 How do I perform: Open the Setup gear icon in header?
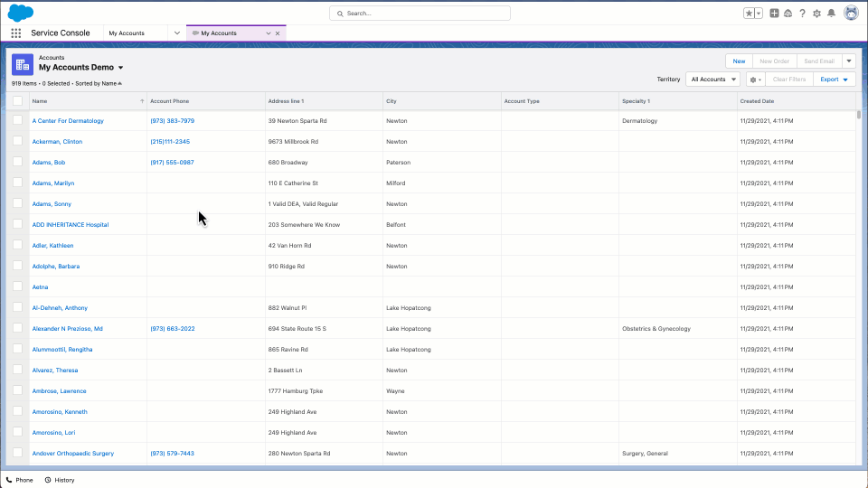[x=816, y=14]
